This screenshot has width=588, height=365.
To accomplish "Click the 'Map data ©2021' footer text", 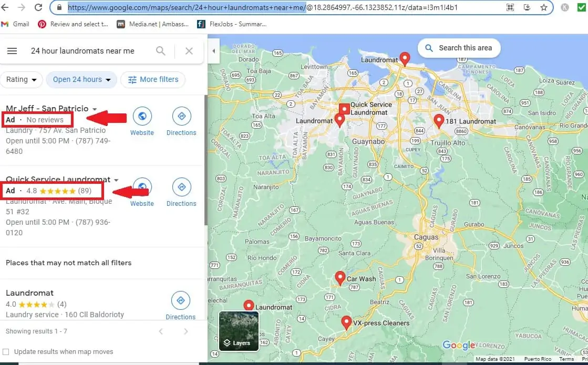I will point(495,359).
